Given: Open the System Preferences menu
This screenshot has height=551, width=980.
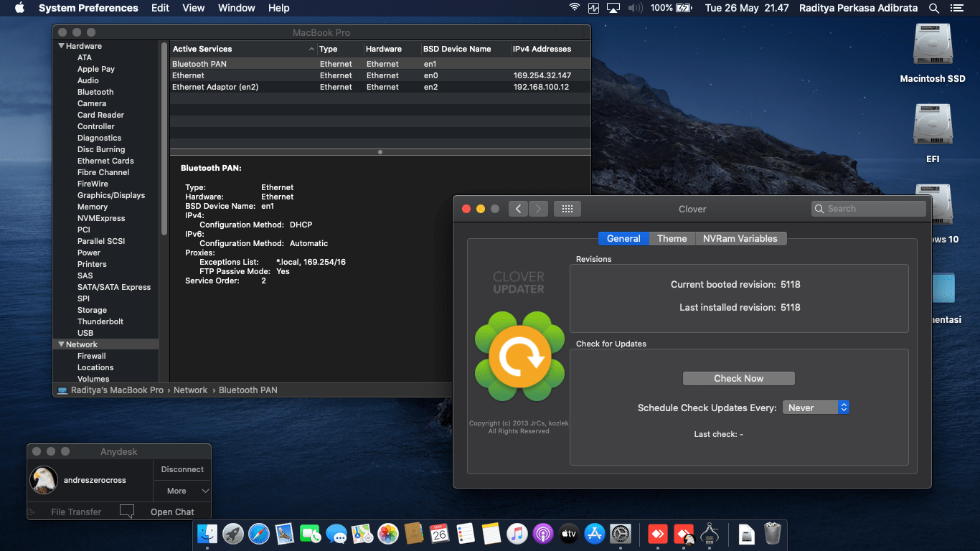Looking at the screenshot, I should (88, 8).
